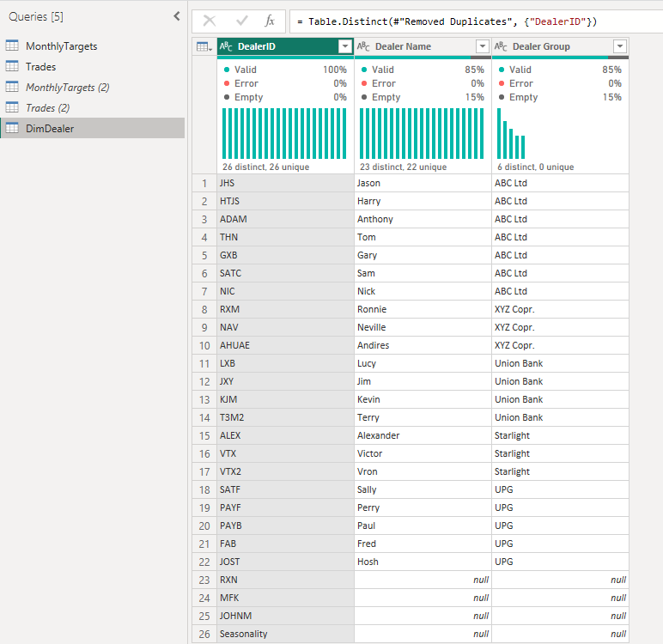Click '26 distinct, 26 unique' summary text

[x=265, y=167]
